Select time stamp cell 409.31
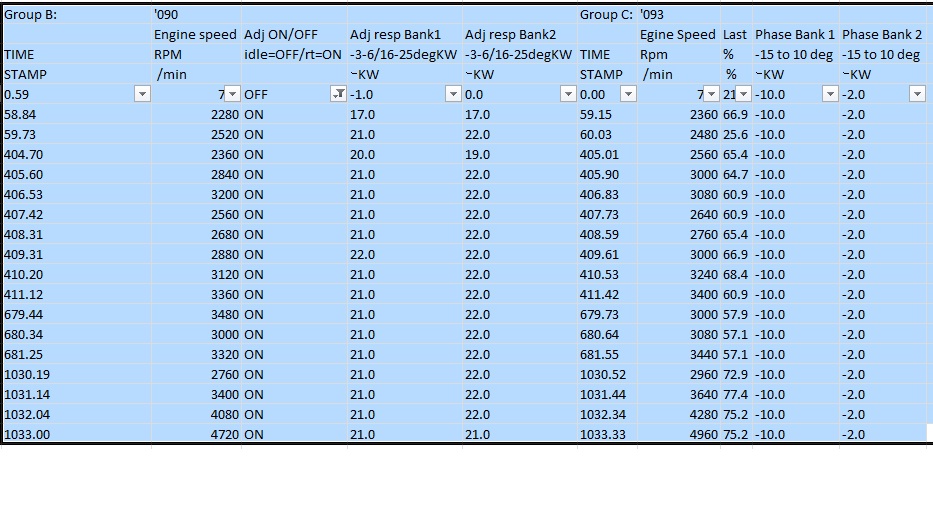The height and width of the screenshot is (518, 933). tap(77, 255)
